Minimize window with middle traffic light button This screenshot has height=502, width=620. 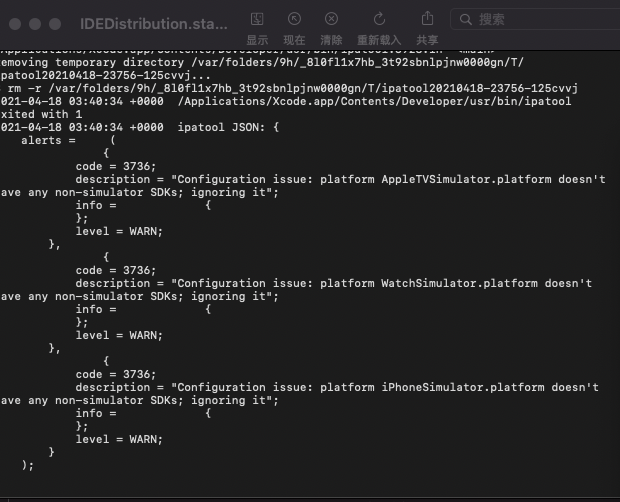pos(35,24)
